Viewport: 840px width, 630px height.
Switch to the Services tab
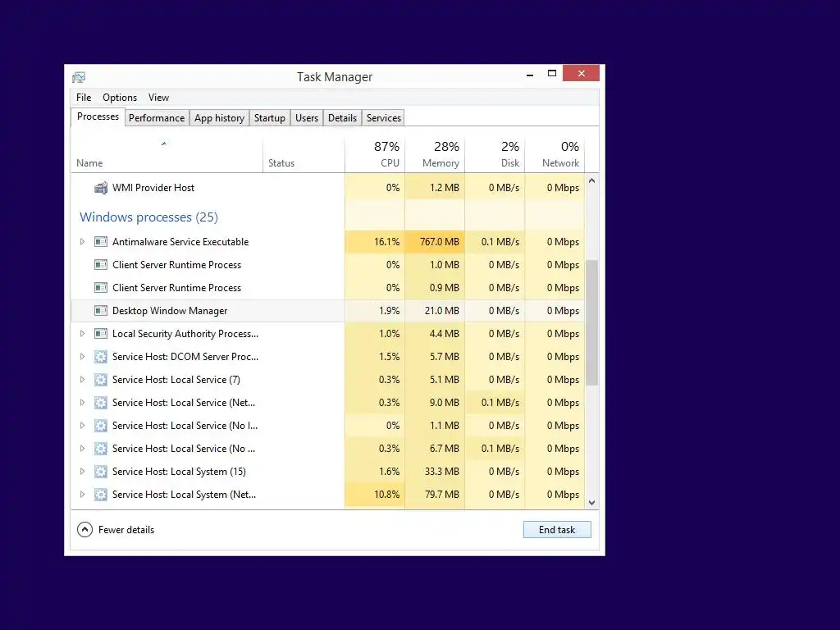pos(384,118)
